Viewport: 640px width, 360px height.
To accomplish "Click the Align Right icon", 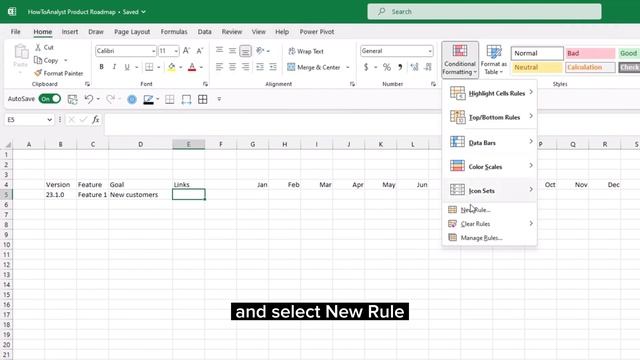I will 245,67.
